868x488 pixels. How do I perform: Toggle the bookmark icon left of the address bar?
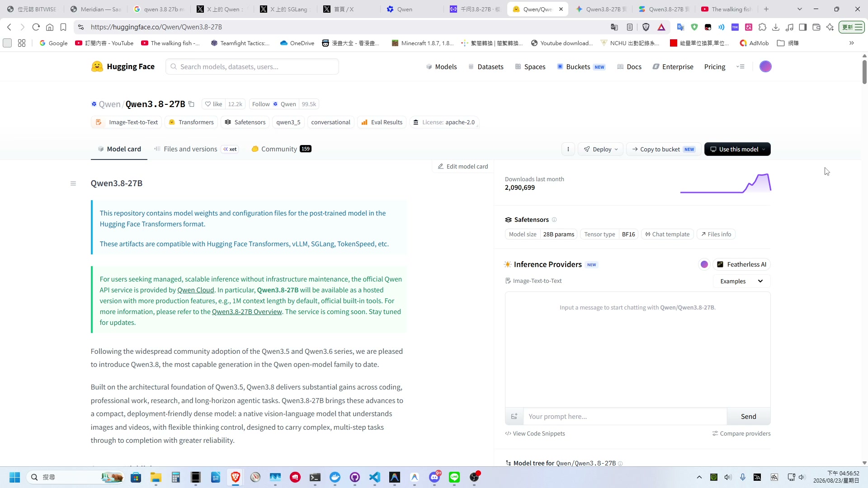pos(63,27)
